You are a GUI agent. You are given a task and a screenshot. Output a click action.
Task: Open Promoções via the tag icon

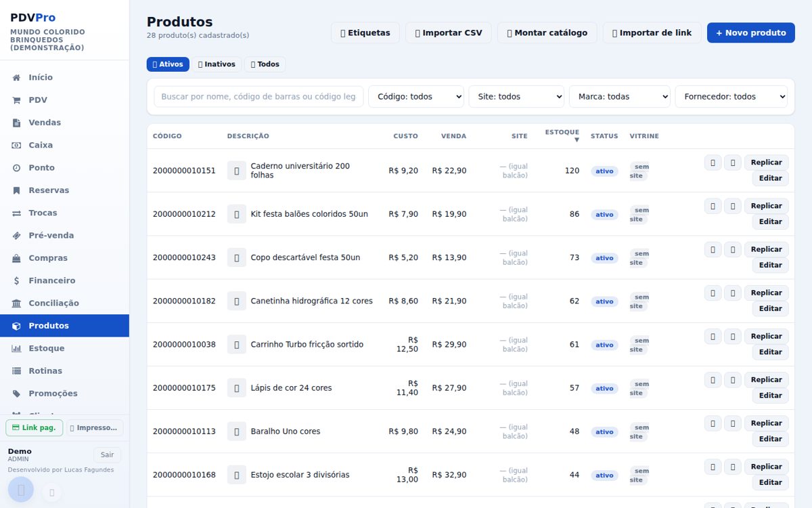(x=16, y=394)
